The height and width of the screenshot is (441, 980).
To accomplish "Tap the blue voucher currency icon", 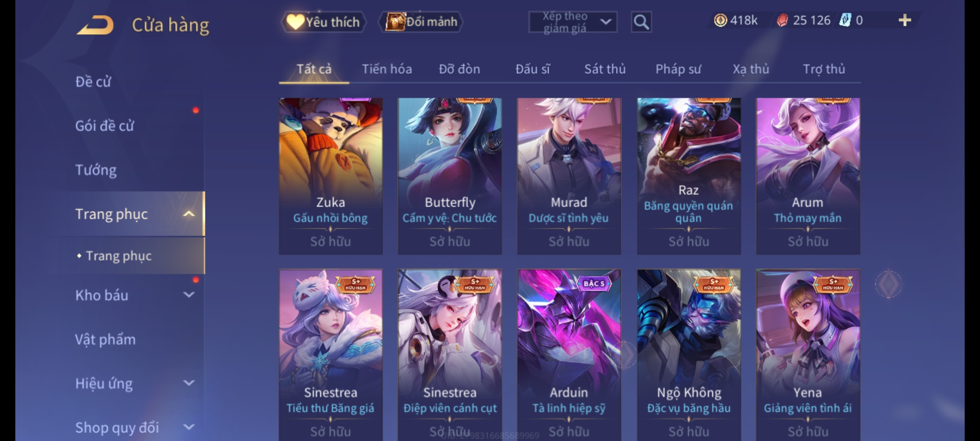I will (x=845, y=20).
